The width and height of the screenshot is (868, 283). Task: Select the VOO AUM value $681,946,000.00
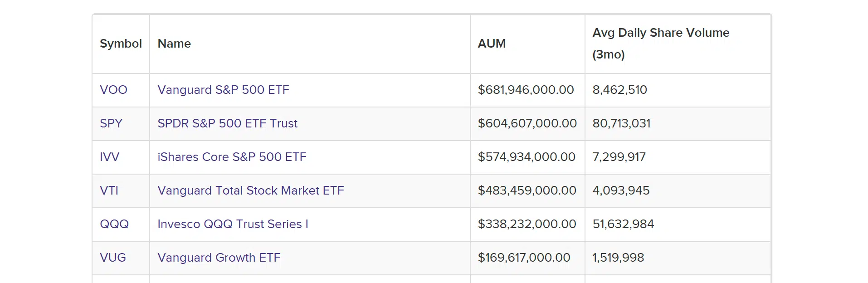point(526,90)
